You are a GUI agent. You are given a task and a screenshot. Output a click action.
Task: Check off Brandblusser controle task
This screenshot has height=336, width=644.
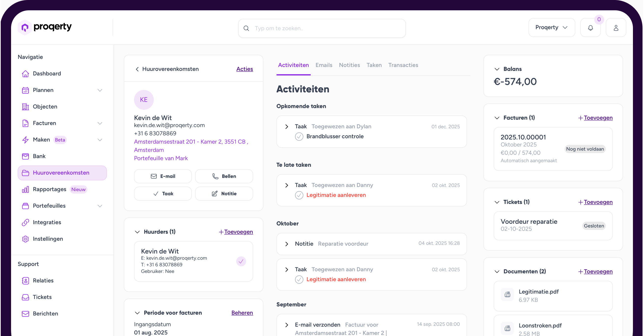[299, 137]
